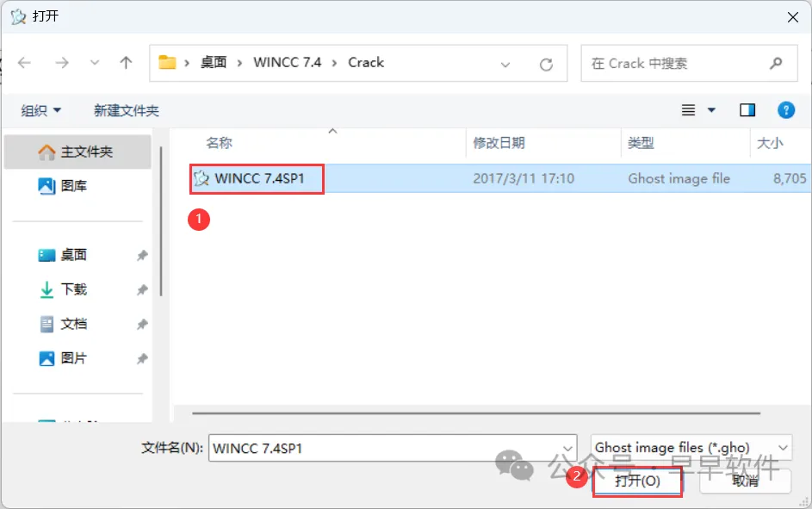Sort files by 名称 column
812x509 pixels.
tap(219, 143)
